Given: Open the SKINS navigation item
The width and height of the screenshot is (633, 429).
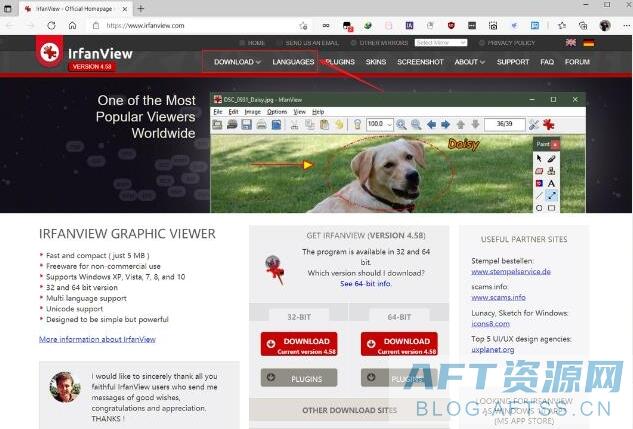Looking at the screenshot, I should [x=376, y=62].
